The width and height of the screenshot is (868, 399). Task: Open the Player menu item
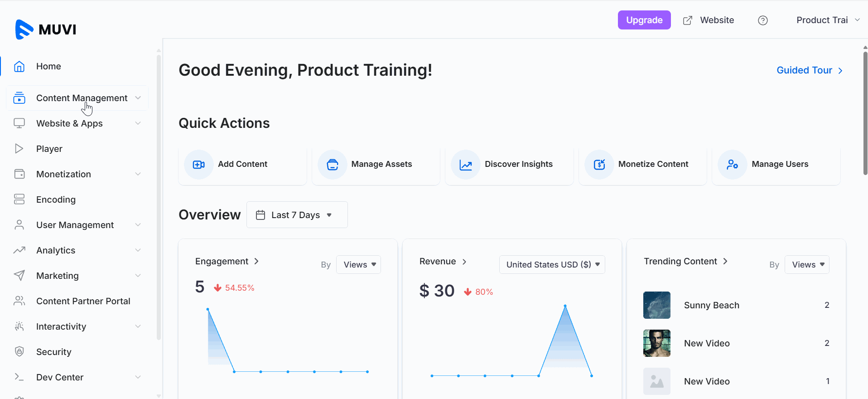[x=49, y=149]
